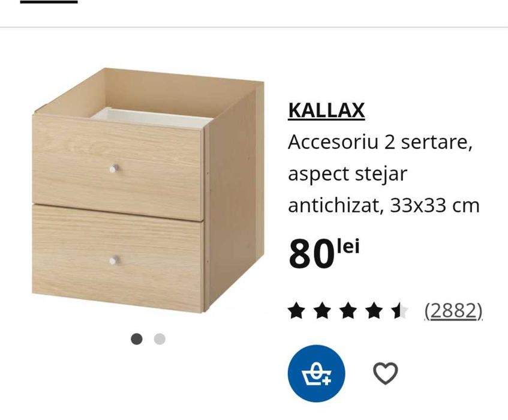Click the top drawer knob in the photo
The image size is (508, 420).
tap(114, 169)
